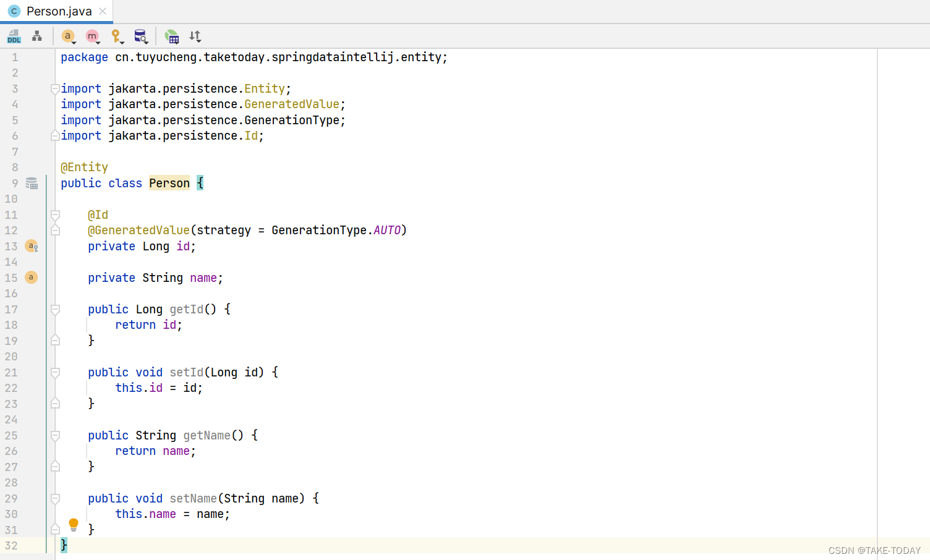Click the 'Long id' parameter in setId

234,372
